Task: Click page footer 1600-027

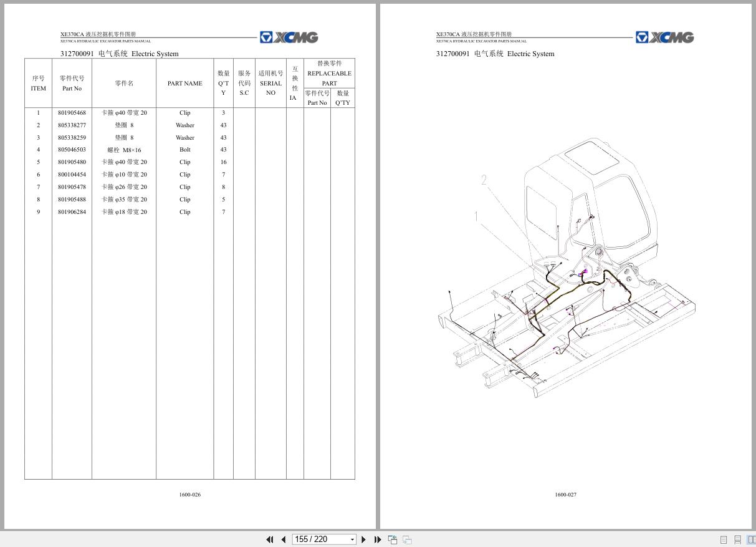Action: coord(566,495)
